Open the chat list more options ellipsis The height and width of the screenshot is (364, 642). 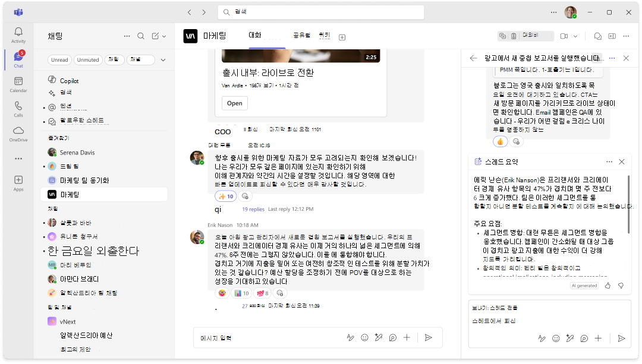tap(127, 36)
